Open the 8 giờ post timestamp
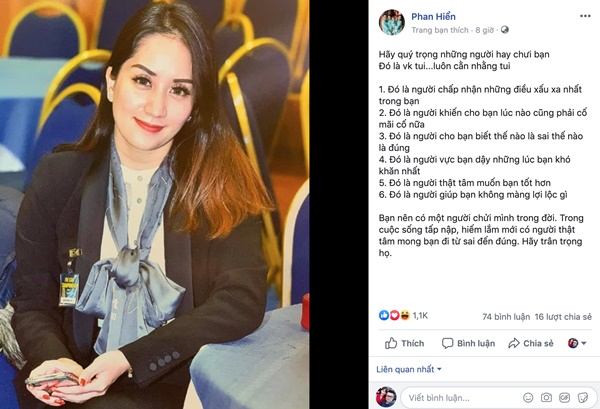Screen dimensions: 600x409 click(484, 30)
